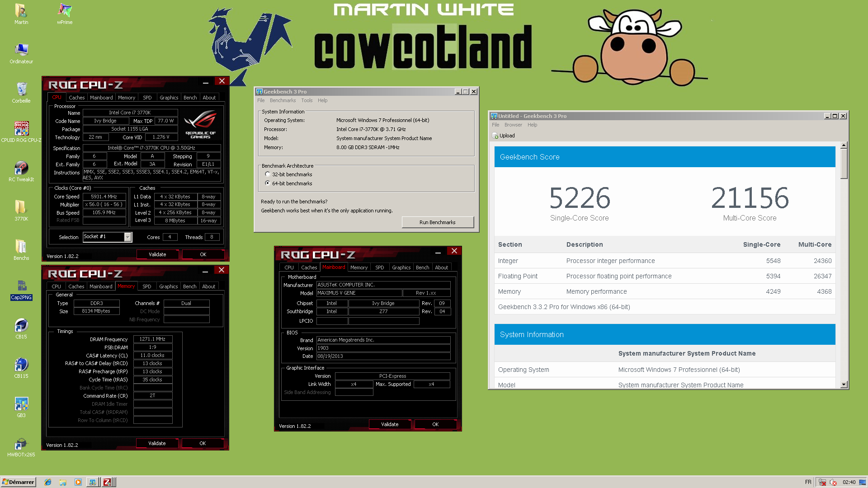868x488 pixels.
Task: Click the Integer row in Geekbench results
Action: 665,261
